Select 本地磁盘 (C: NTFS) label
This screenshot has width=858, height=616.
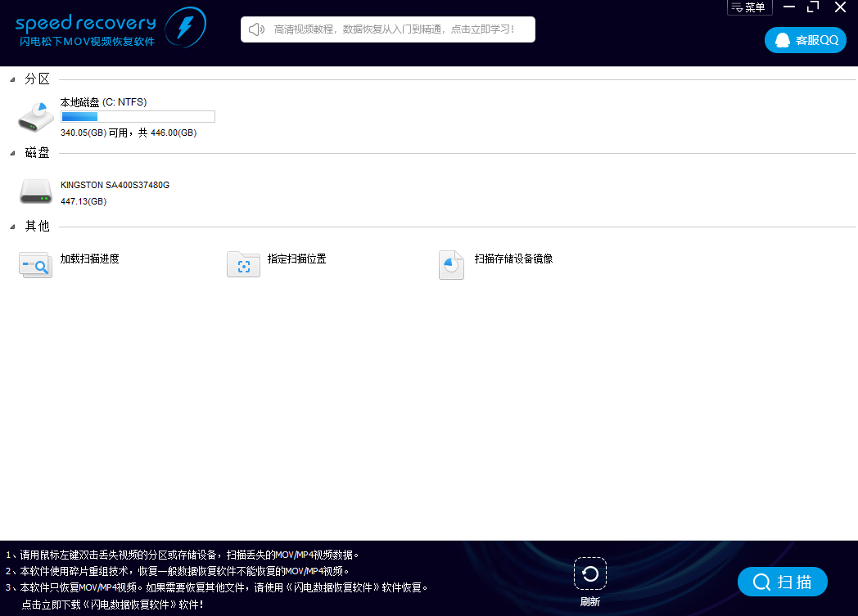pyautogui.click(x=103, y=102)
